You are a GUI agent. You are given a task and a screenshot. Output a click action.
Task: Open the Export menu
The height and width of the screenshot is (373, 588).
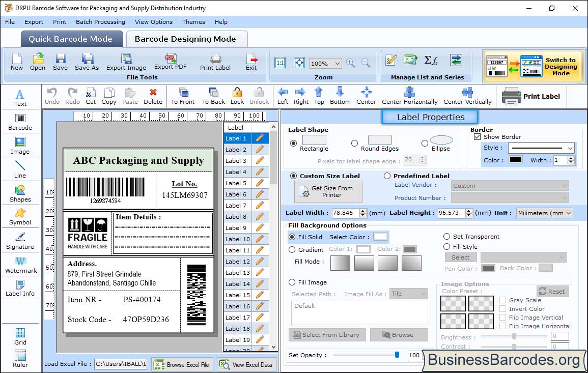[34, 22]
